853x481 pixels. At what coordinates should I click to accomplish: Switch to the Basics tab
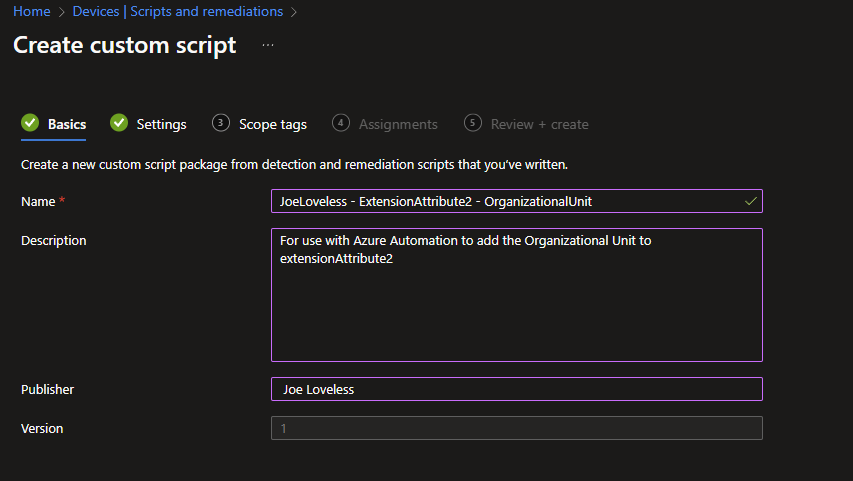click(67, 124)
